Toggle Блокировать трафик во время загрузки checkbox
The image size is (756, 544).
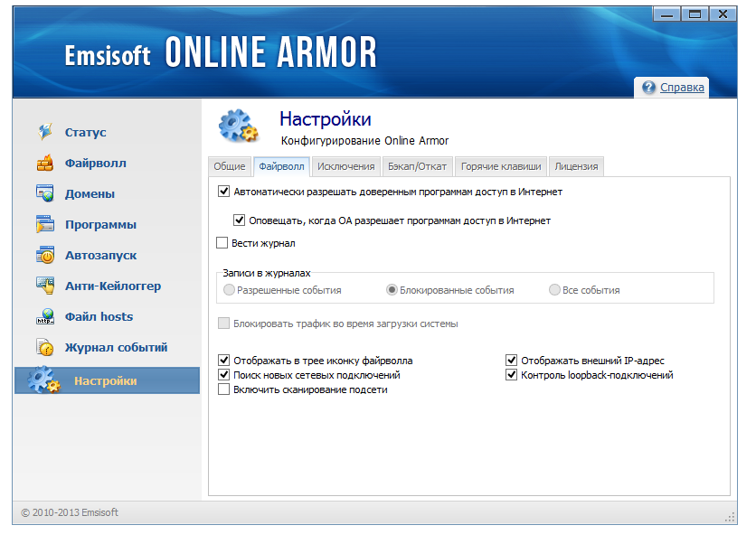pos(223,323)
